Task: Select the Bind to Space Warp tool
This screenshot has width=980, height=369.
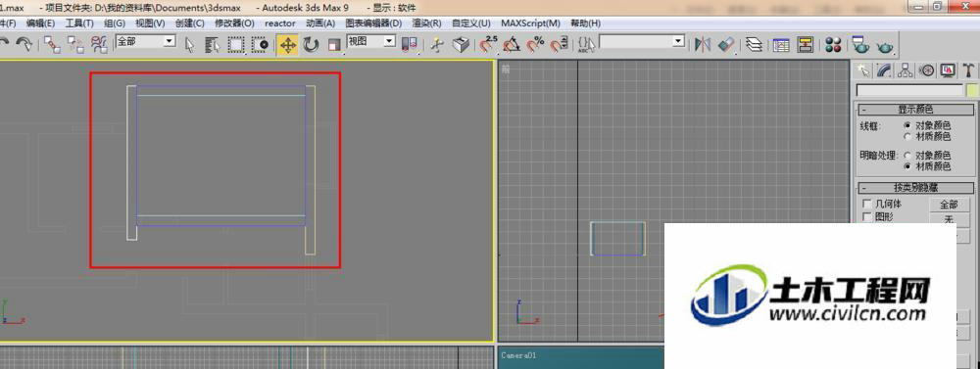Action: point(99,44)
